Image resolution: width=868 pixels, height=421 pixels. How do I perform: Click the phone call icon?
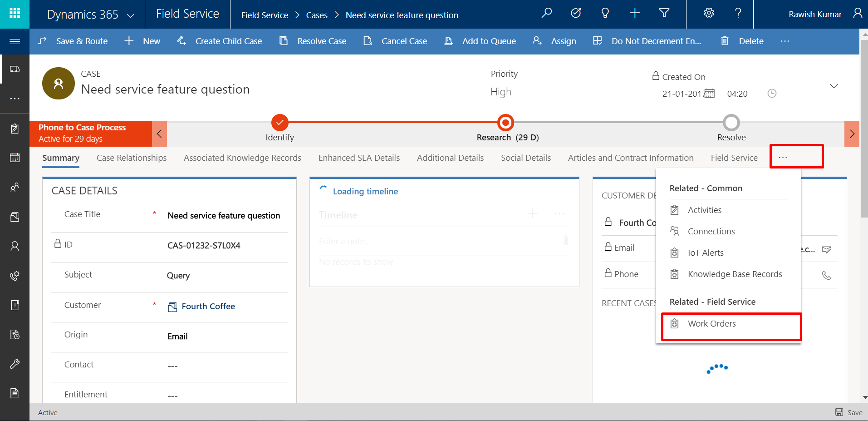826,275
